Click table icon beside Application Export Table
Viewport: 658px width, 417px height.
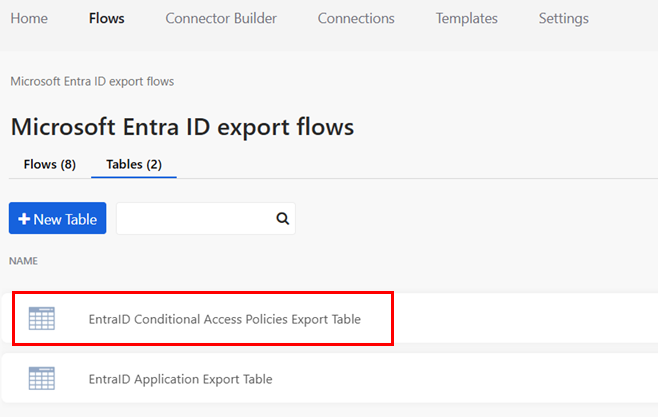42,378
